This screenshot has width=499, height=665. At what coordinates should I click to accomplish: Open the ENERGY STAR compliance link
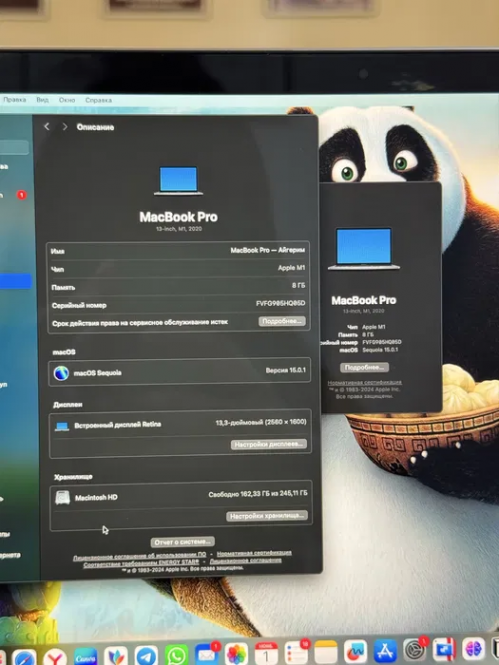click(x=141, y=564)
